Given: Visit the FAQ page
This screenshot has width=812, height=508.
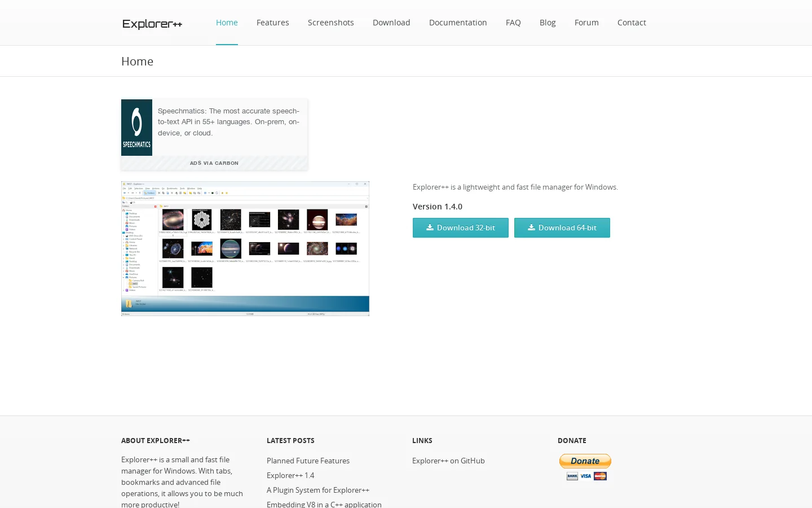Looking at the screenshot, I should pos(513,23).
